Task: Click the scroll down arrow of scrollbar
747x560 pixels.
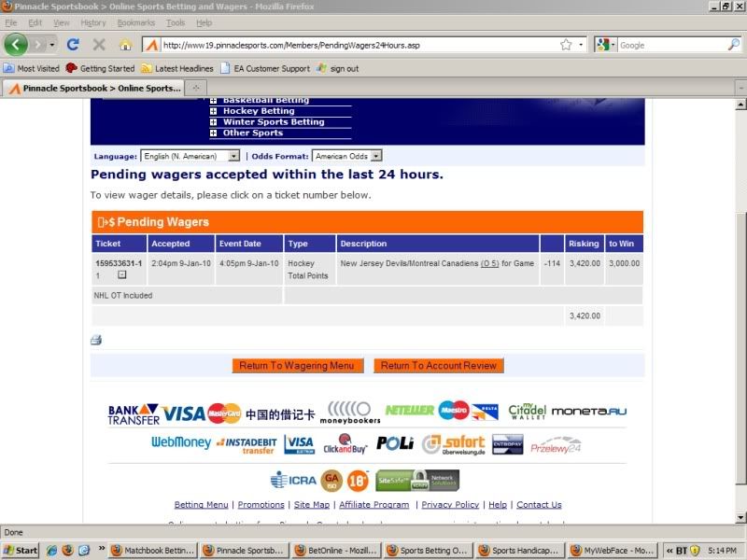Action: (x=740, y=517)
